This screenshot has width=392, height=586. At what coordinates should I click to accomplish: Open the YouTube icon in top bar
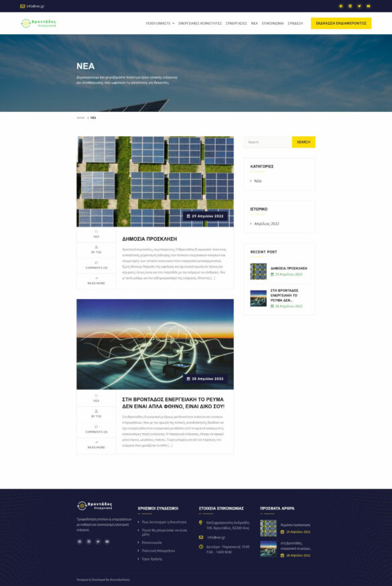click(x=368, y=6)
